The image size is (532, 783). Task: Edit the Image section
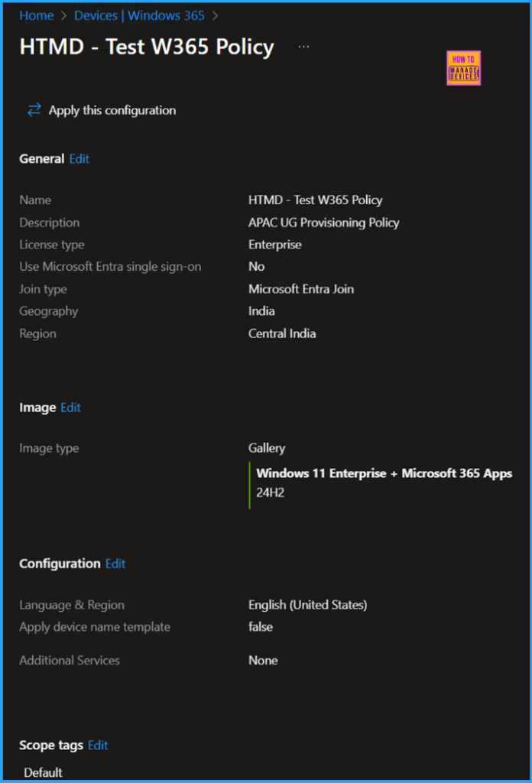click(x=70, y=408)
